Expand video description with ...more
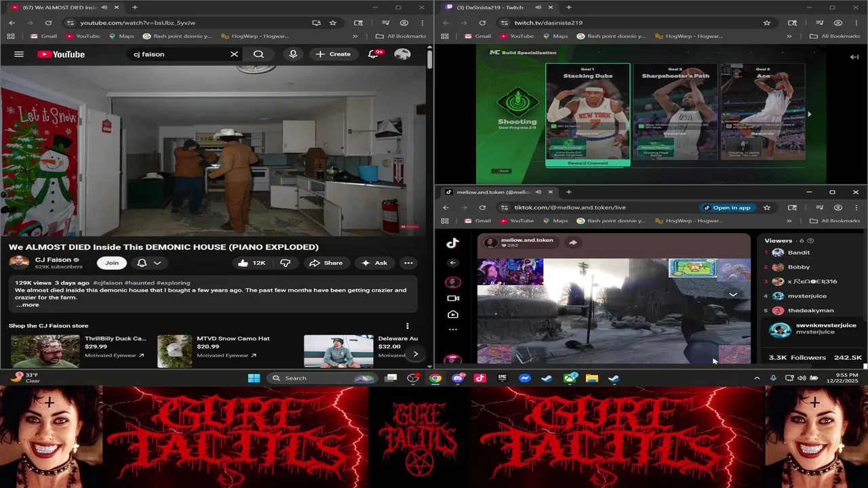868x488 pixels. click(28, 305)
